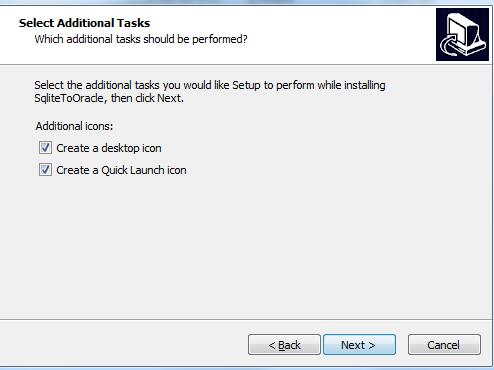Click the Select Additional Tasks heading

coord(84,23)
